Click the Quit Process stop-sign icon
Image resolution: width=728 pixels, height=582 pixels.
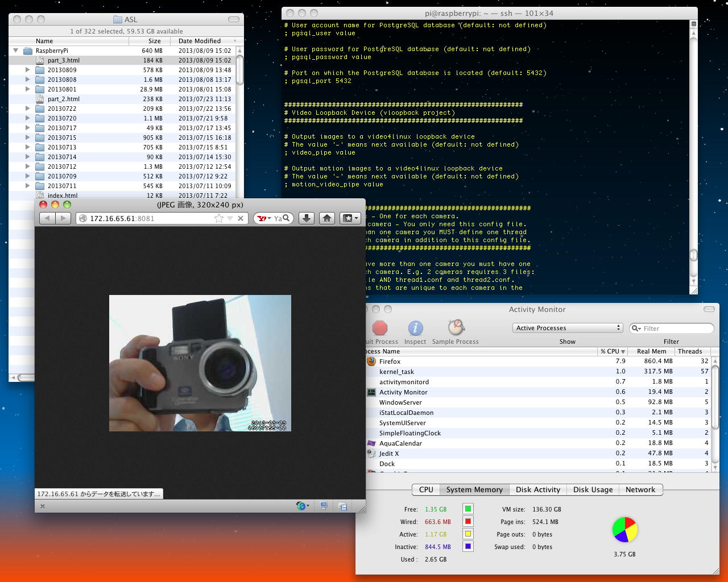(x=380, y=329)
